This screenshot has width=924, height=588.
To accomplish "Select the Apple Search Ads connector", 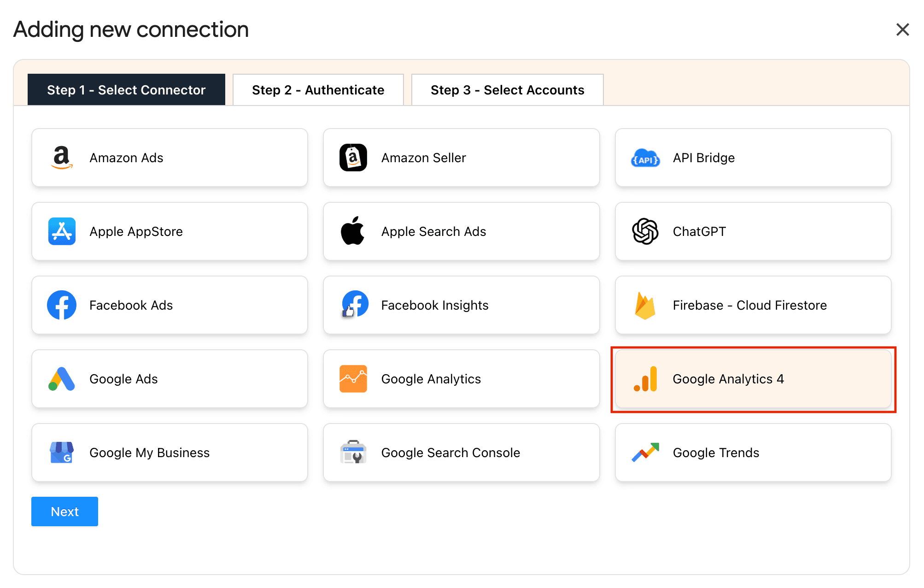I will pos(461,231).
